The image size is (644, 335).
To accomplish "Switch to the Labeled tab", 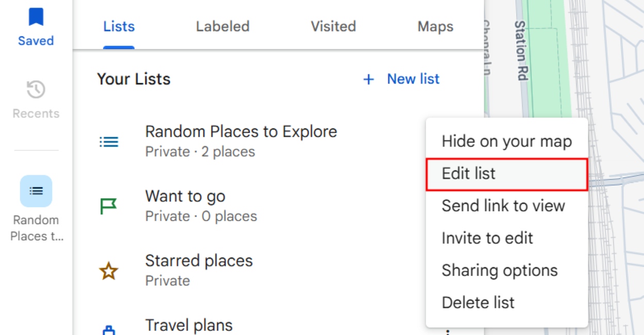I will [x=222, y=26].
